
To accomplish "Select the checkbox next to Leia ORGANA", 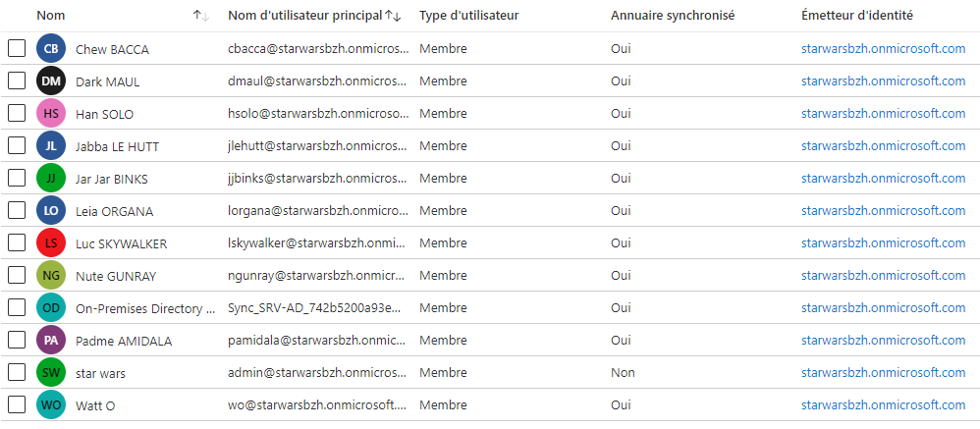I will tap(17, 210).
